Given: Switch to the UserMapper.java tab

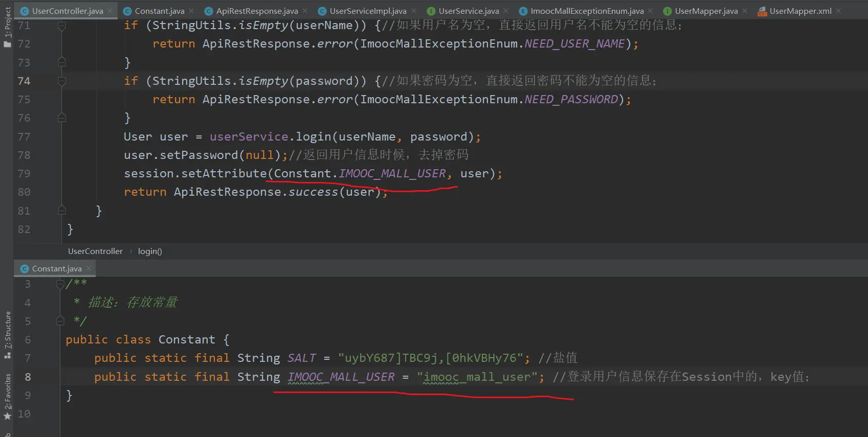Looking at the screenshot, I should tap(706, 11).
